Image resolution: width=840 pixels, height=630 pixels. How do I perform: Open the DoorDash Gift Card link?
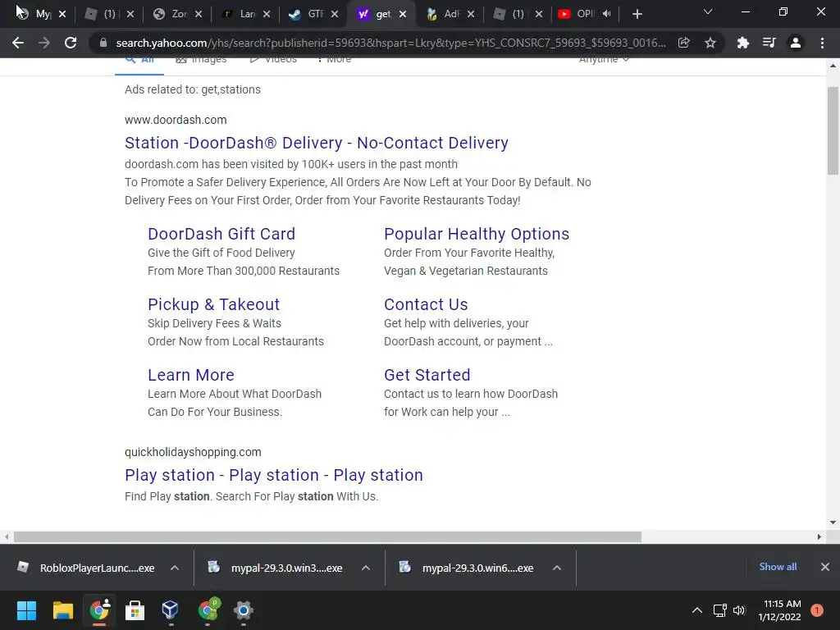221,234
